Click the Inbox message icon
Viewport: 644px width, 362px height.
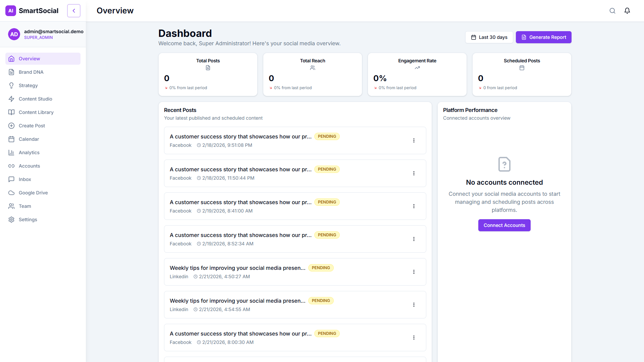pos(11,179)
